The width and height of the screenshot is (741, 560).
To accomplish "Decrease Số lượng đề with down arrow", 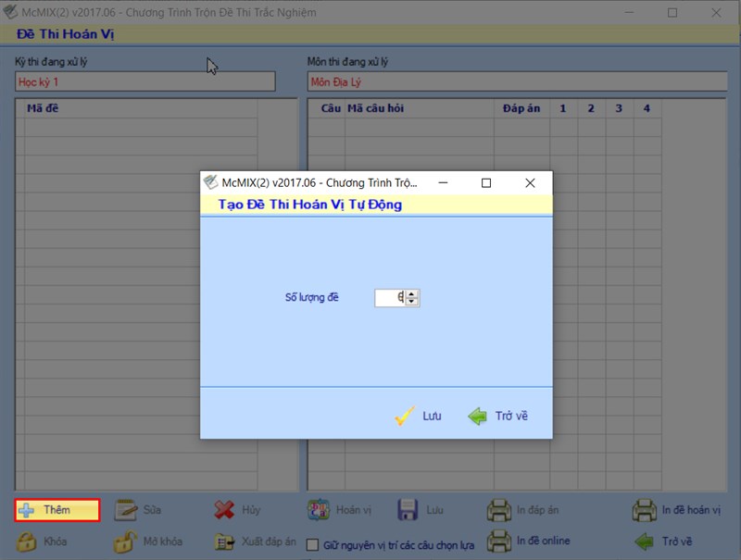I will (411, 301).
